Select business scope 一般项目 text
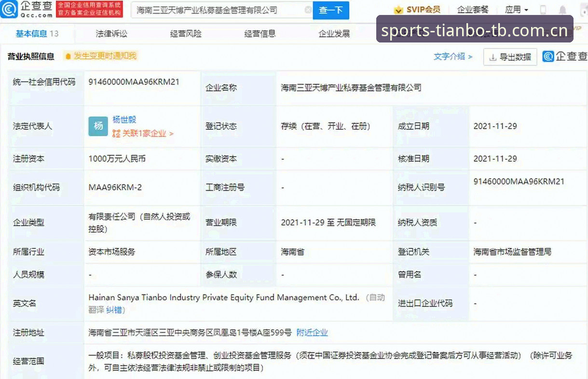Image resolution: width=588 pixels, height=379 pixels. (x=330, y=361)
